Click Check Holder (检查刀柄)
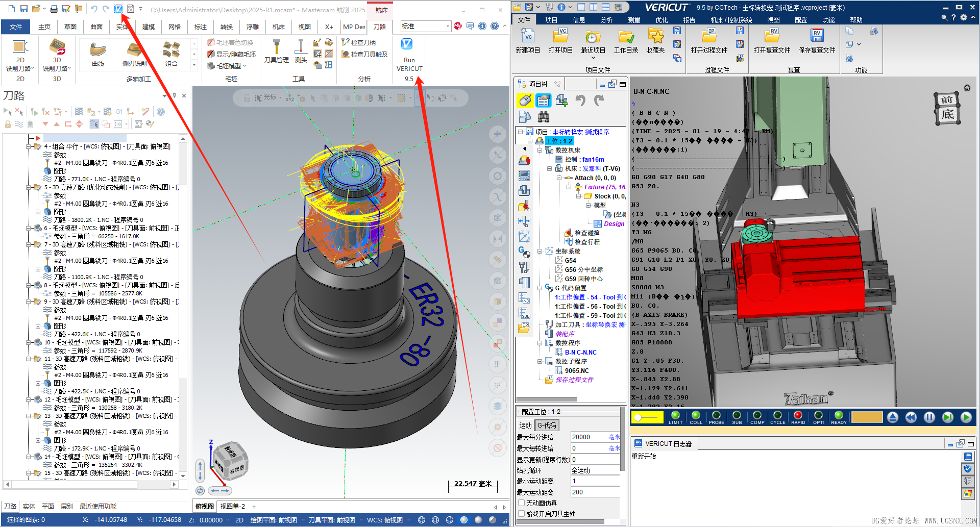 click(x=359, y=42)
